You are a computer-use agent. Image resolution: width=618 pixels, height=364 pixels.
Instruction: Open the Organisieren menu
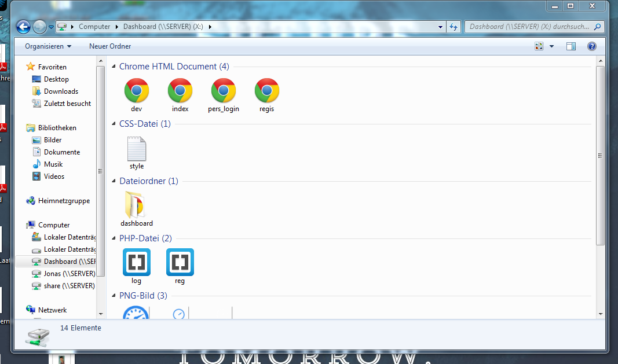point(48,46)
